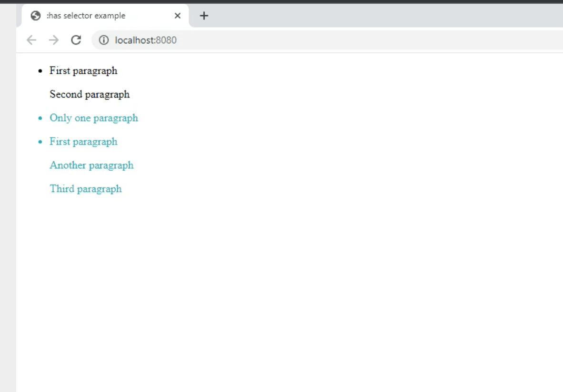Focus the localhost:8080 address bar

(286, 40)
